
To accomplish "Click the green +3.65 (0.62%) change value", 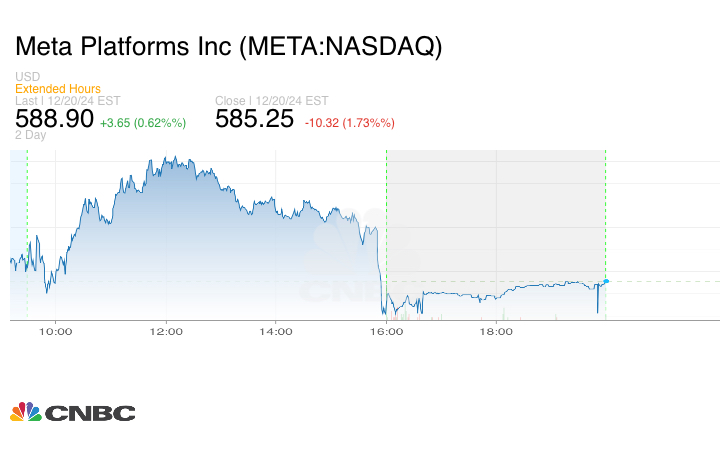I will (x=143, y=122).
